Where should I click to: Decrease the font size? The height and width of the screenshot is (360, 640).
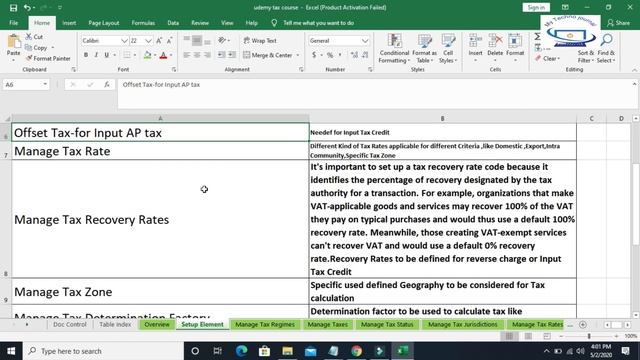point(169,40)
